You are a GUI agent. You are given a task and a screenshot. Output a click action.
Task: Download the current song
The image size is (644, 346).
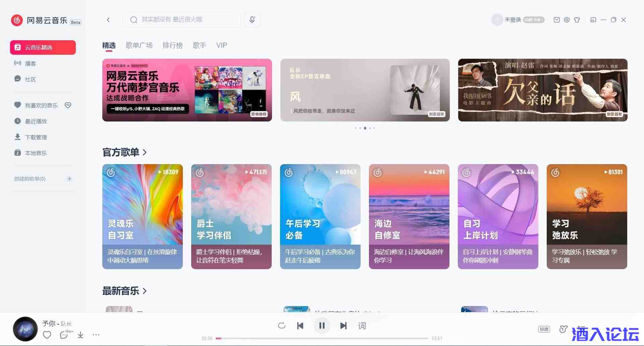80,335
